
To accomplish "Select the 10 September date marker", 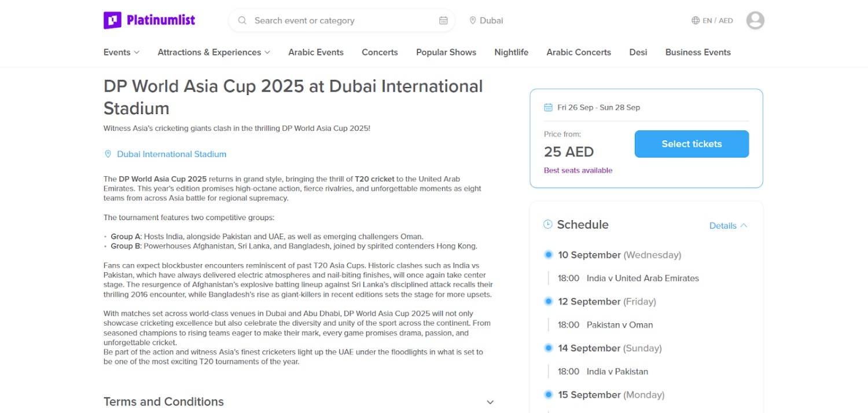I will coord(547,254).
